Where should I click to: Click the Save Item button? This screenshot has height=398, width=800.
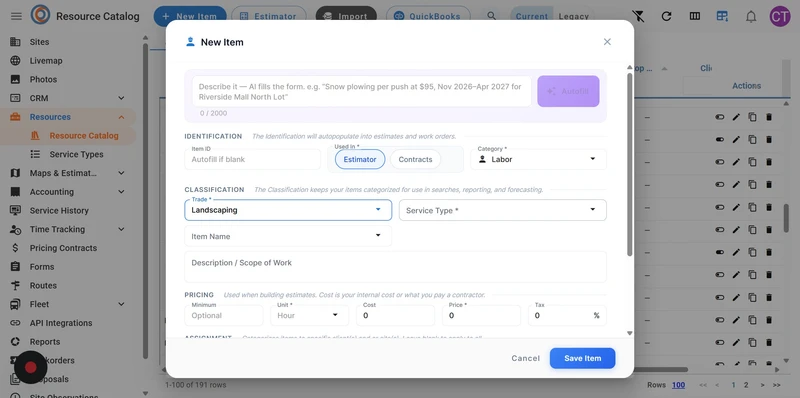(x=582, y=358)
